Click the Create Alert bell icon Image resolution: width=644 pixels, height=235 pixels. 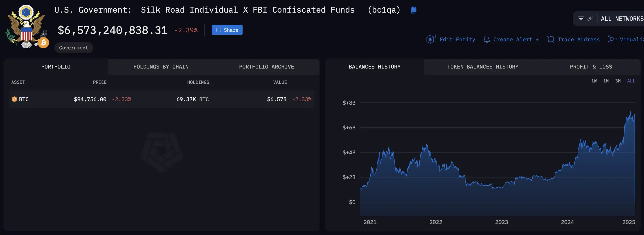pos(486,40)
